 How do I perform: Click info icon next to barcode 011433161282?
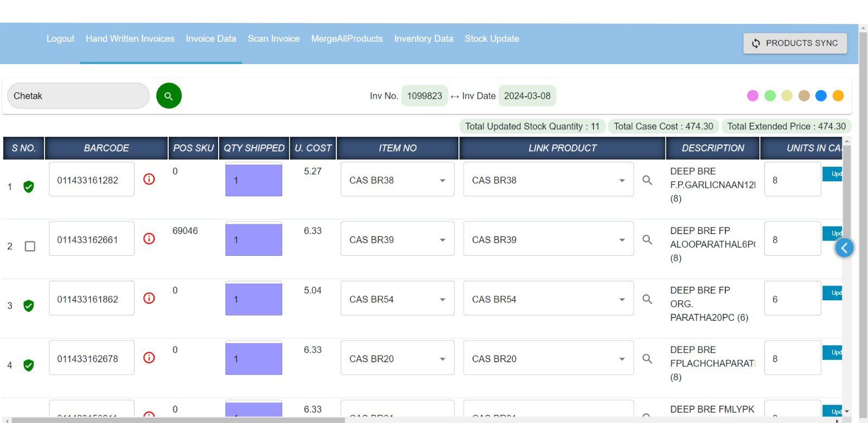[x=149, y=179]
